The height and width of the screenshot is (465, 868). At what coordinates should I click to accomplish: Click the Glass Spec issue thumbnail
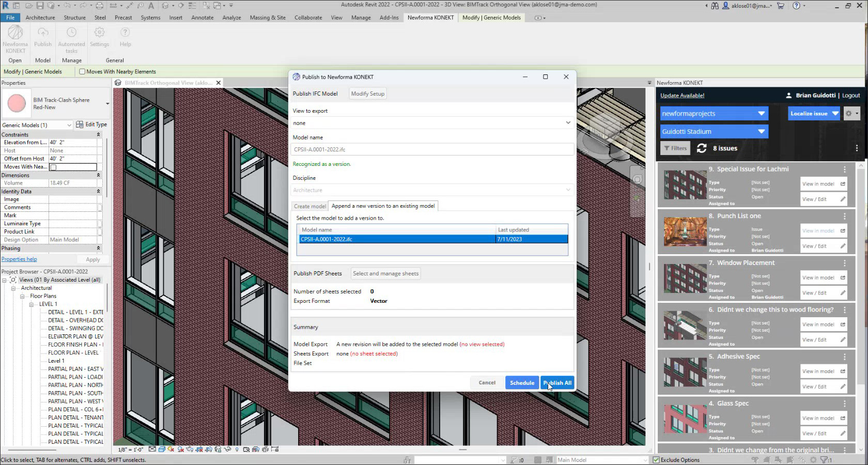(685, 420)
